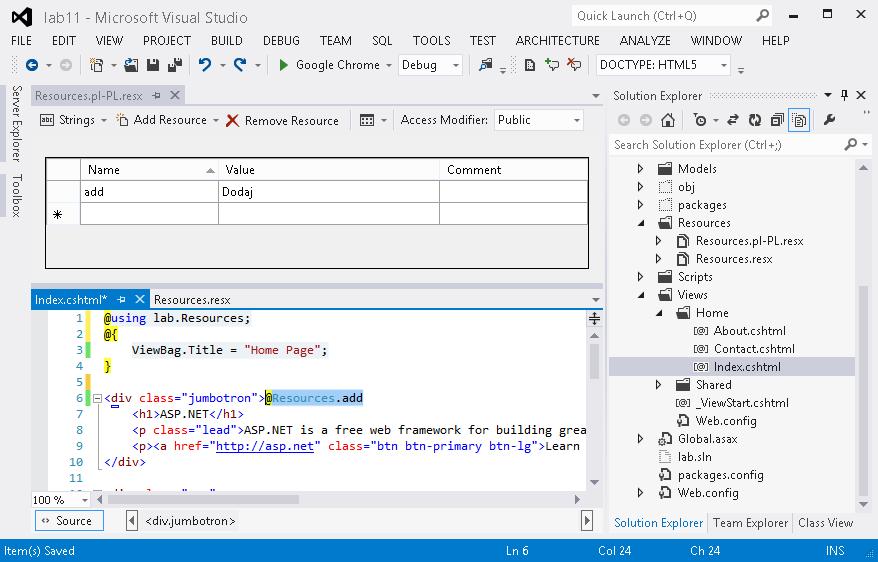Open the ARCHITECTURE menu
Image resolution: width=878 pixels, height=562 pixels.
click(558, 41)
